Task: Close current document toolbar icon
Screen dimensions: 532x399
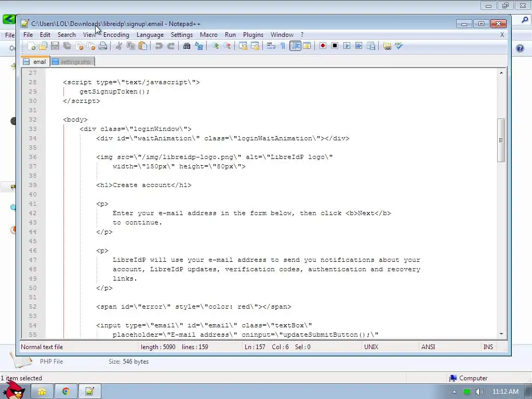Action: [x=79, y=46]
